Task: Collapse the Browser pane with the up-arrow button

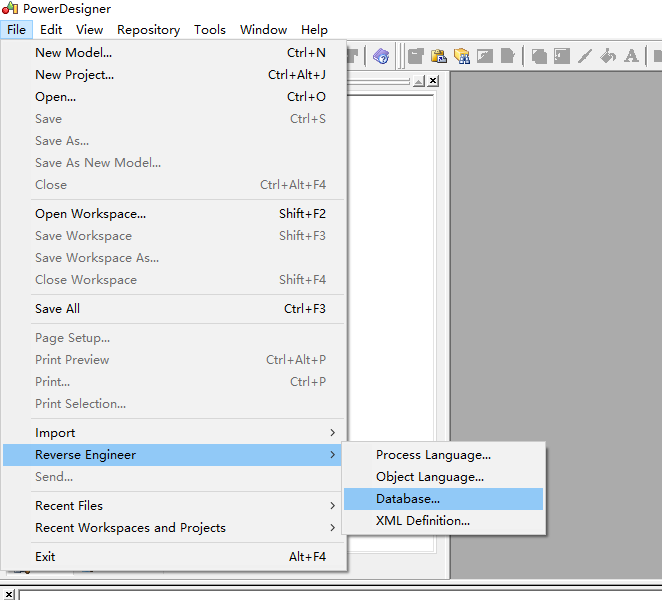Action: click(419, 81)
